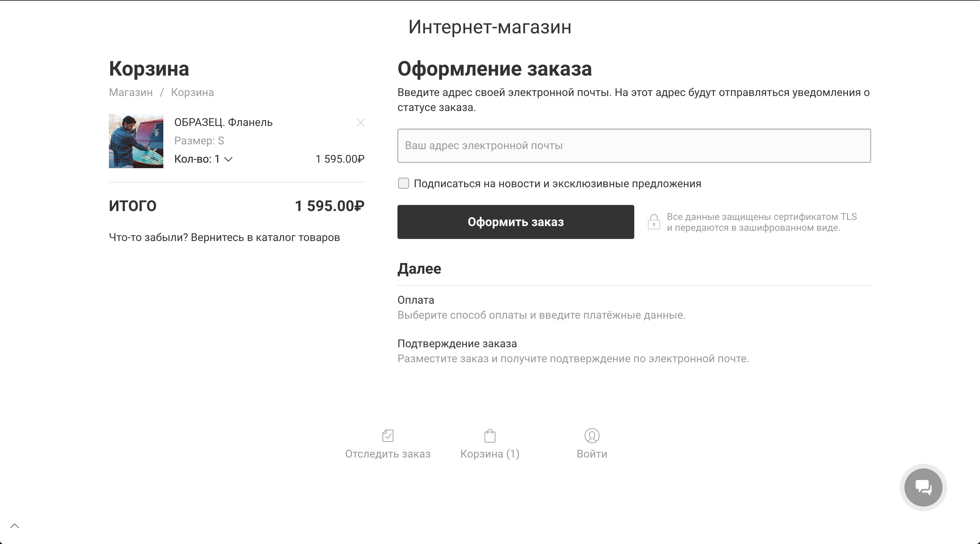Click the ОБРАЗЕЦ. Фланель product name
Screen dimensions: 980x544
click(x=223, y=123)
